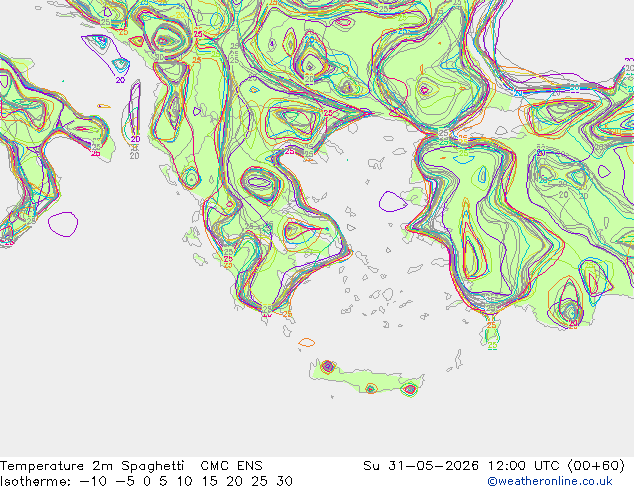Click "30" in the Isotherme legend
The width and height of the screenshot is (634, 490).
coord(285,482)
